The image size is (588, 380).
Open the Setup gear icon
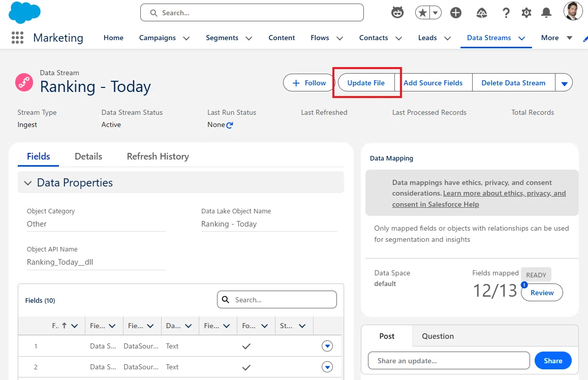(x=526, y=13)
